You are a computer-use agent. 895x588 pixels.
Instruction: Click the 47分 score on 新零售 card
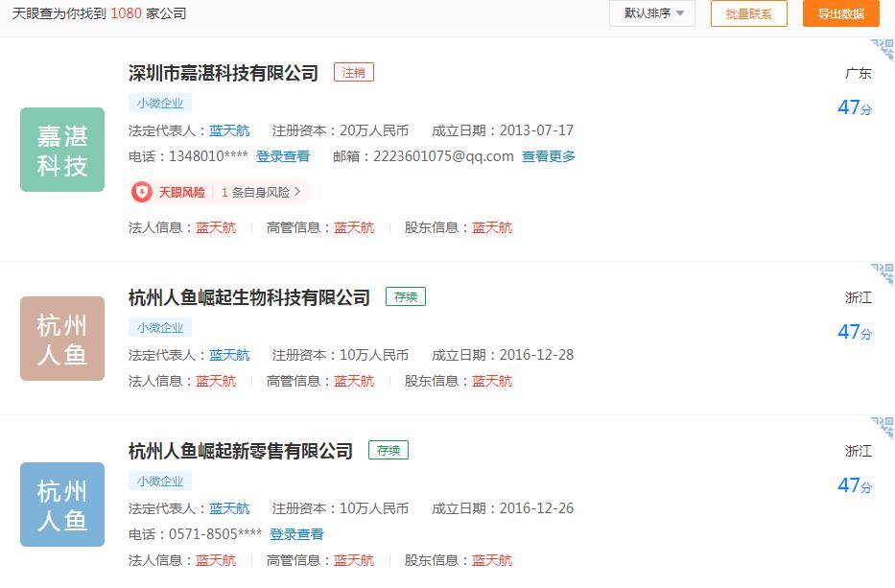click(x=855, y=485)
